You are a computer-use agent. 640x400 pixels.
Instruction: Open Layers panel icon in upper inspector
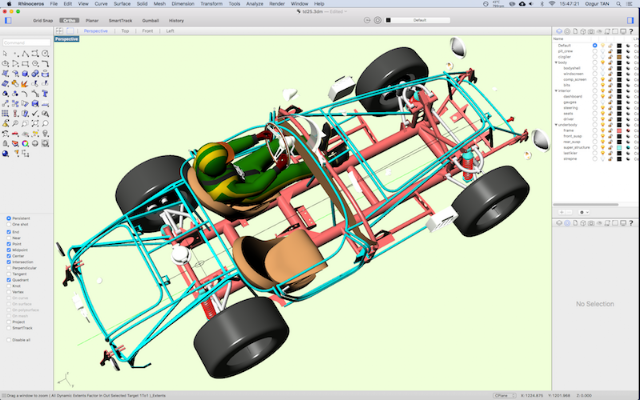pyautogui.click(x=559, y=31)
